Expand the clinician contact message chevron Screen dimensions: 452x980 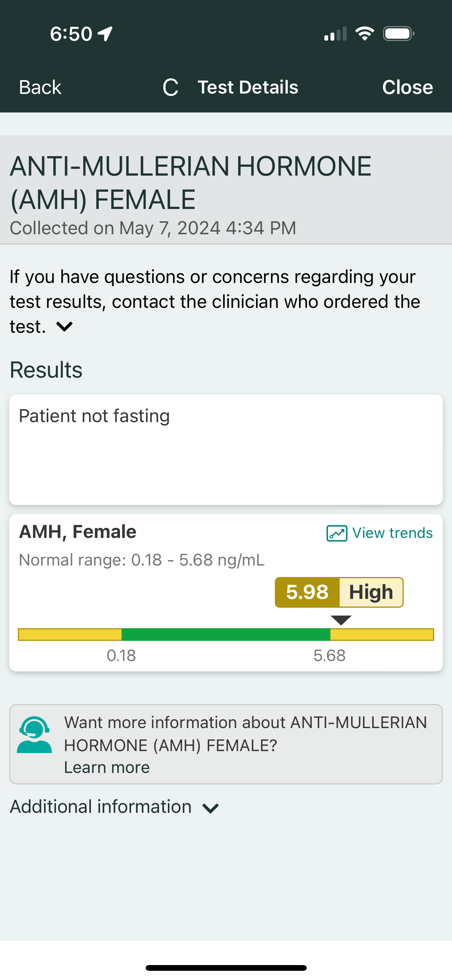(x=64, y=327)
